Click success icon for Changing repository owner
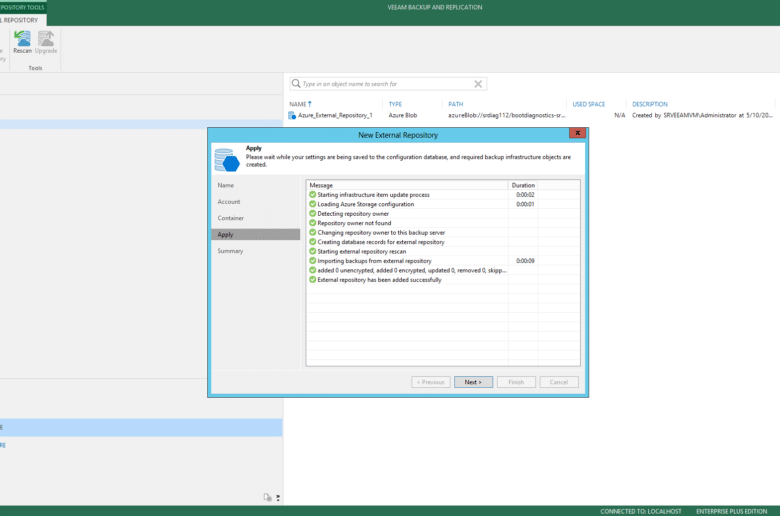Viewport: 780px width, 516px height. coord(312,232)
